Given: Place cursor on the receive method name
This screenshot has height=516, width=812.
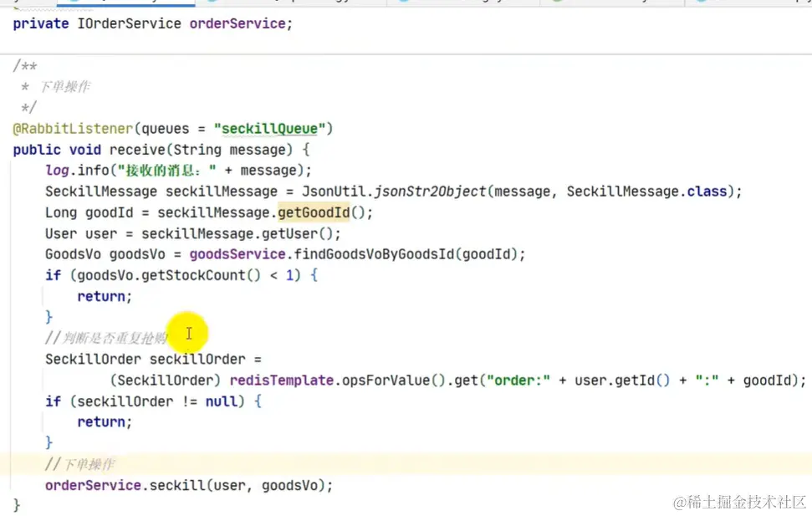Looking at the screenshot, I should coord(137,150).
